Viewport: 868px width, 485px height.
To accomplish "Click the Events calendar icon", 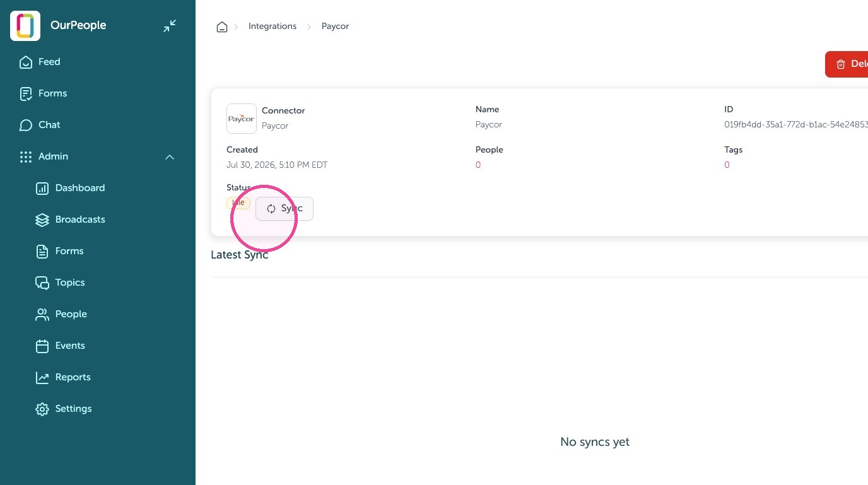I will [42, 346].
